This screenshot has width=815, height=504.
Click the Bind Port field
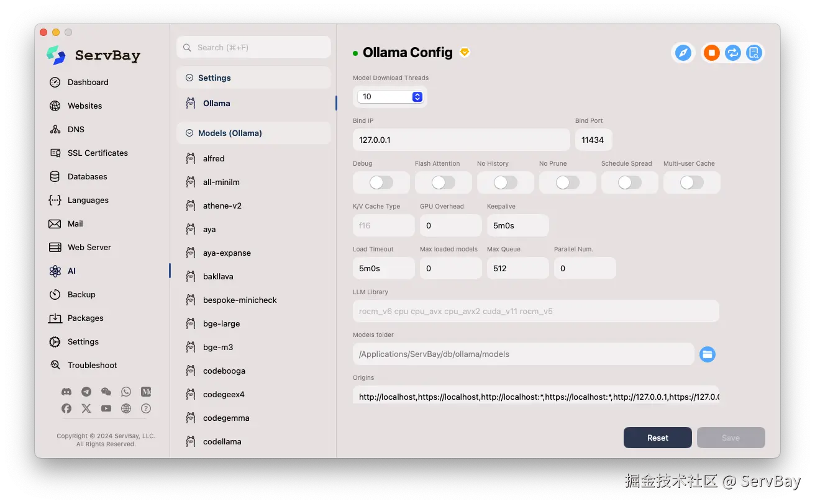[593, 140]
